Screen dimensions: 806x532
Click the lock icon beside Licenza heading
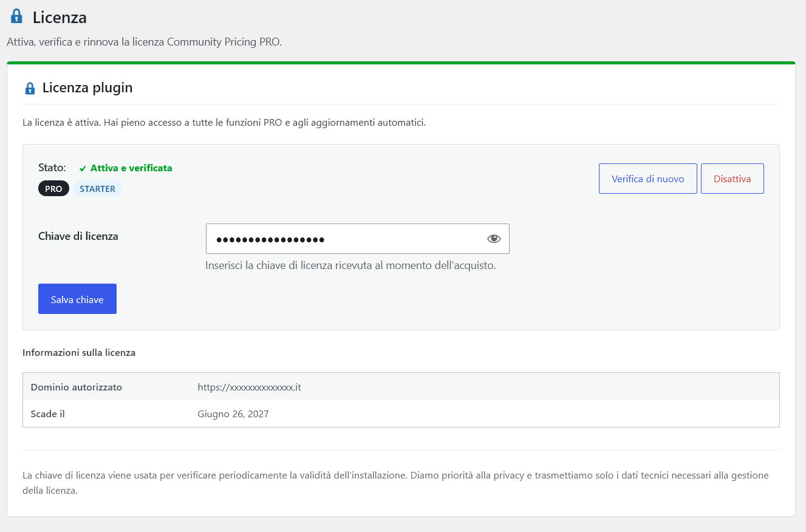pyautogui.click(x=17, y=16)
